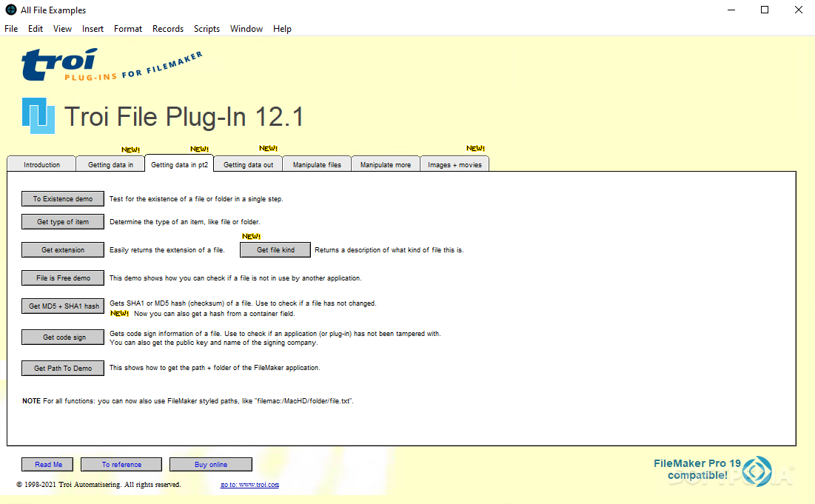815x504 pixels.
Task: Open the Format menu
Action: click(128, 29)
